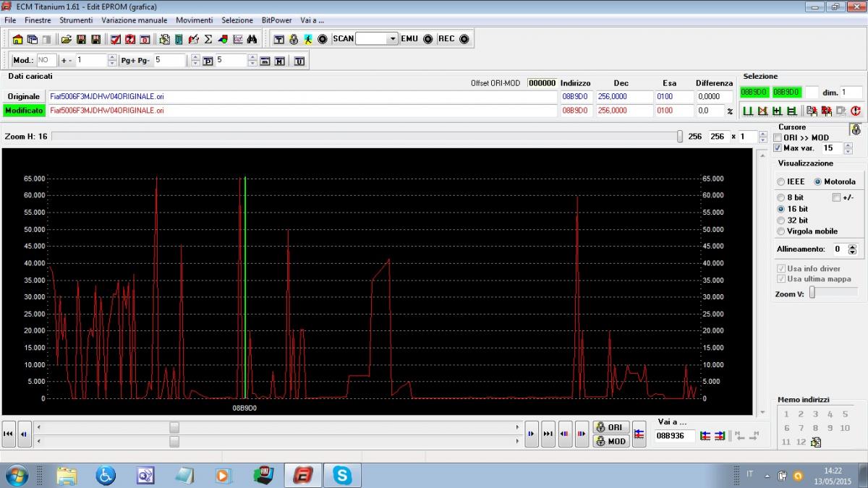Viewport: 868px width, 488px height.
Task: Click the small 'm' icon in second toolbar
Action: [x=265, y=61]
